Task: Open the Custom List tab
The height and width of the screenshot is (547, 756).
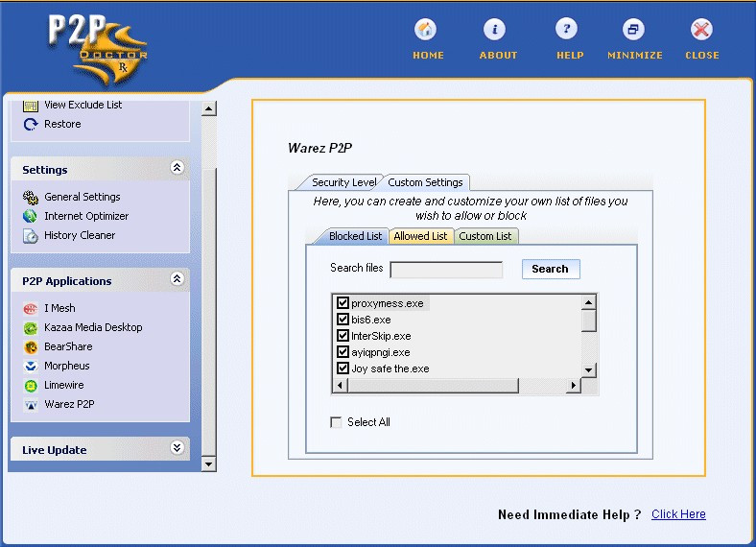Action: 485,236
